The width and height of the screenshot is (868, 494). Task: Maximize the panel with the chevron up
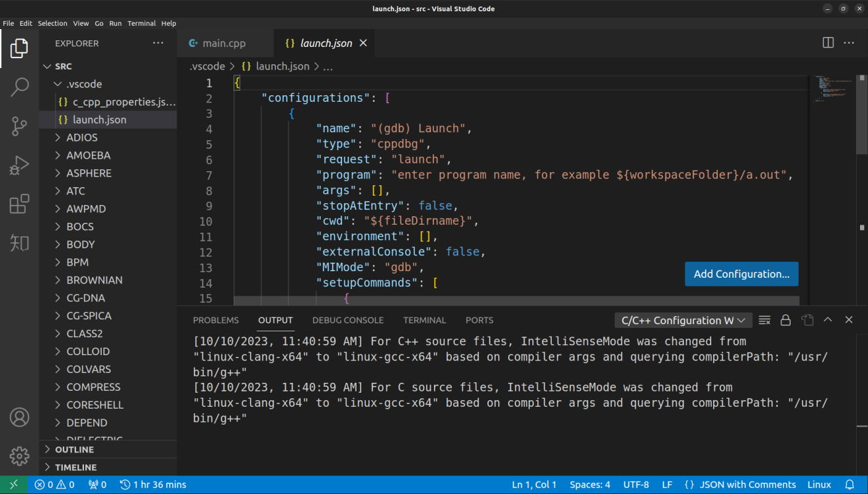tap(828, 320)
